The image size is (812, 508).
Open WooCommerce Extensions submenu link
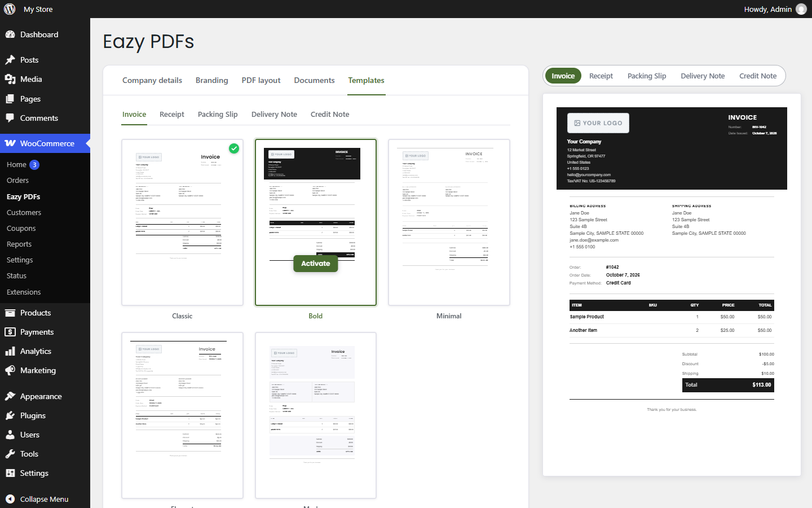(24, 292)
